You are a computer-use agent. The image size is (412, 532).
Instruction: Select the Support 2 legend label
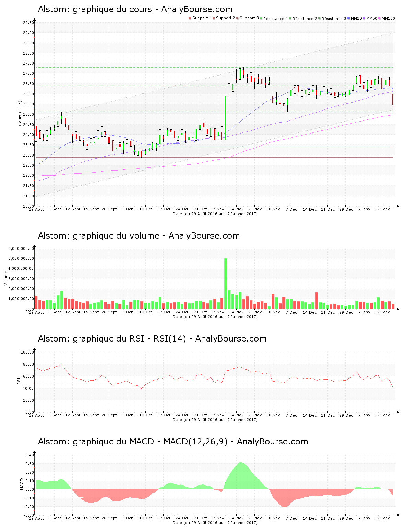pyautogui.click(x=226, y=18)
